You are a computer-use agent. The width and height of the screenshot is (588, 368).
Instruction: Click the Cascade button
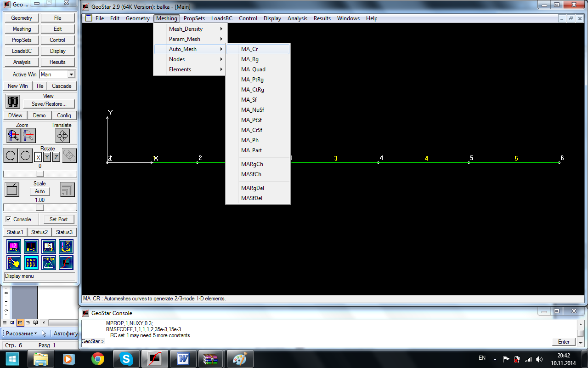(62, 86)
